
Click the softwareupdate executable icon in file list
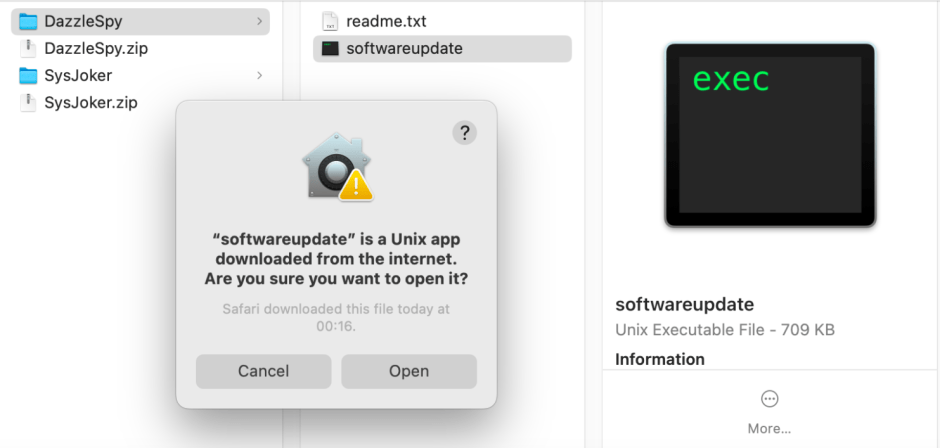[330, 48]
